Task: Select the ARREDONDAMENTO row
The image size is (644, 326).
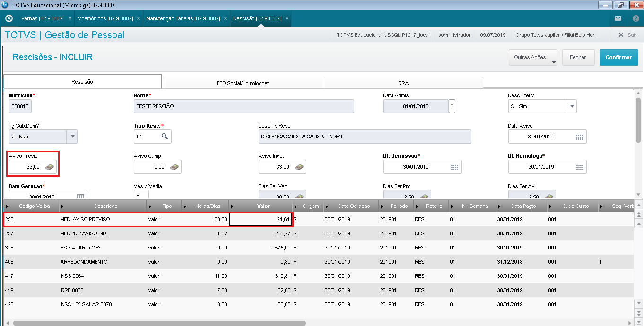Action: pos(318,262)
